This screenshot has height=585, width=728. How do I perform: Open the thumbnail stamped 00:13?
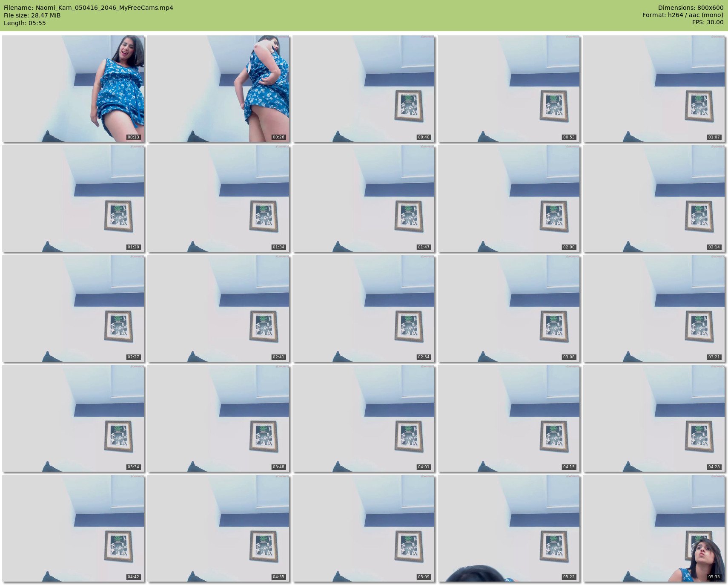73,89
